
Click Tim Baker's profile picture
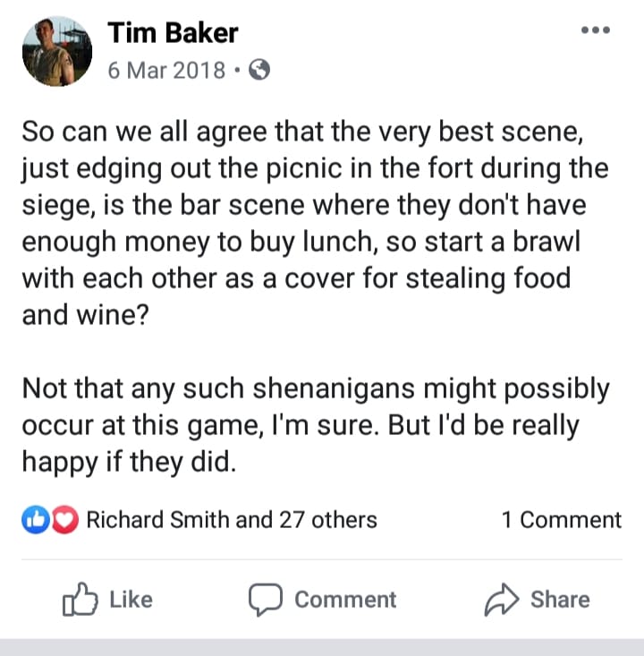point(55,53)
